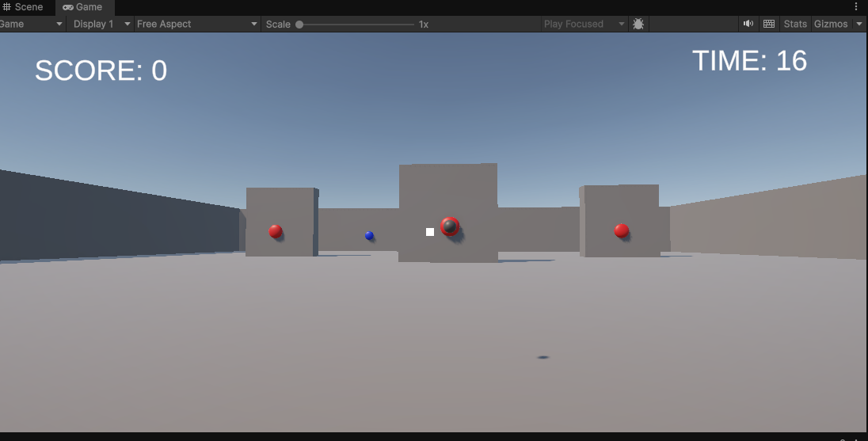
Task: Open the three-dot panel options menu
Action: (856, 6)
